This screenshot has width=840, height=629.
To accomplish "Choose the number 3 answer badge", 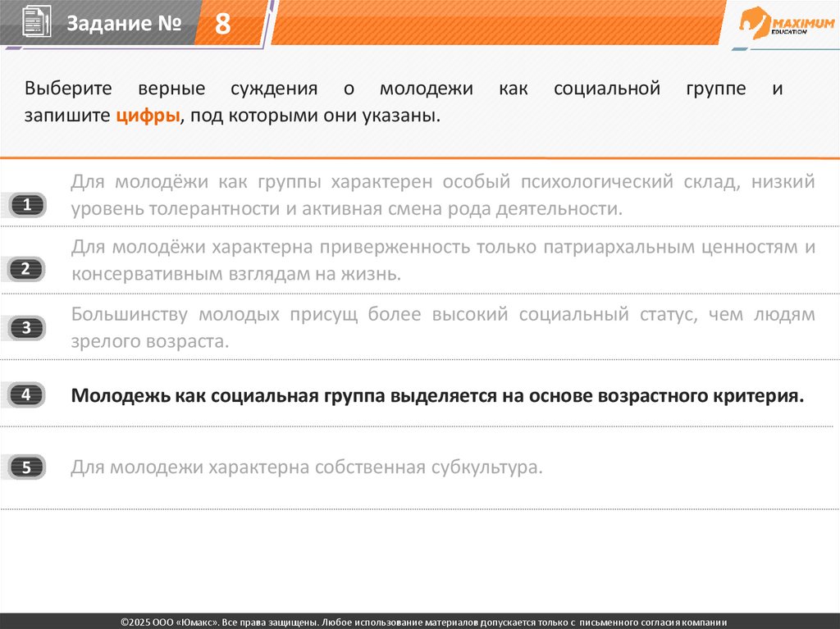I will [x=26, y=329].
